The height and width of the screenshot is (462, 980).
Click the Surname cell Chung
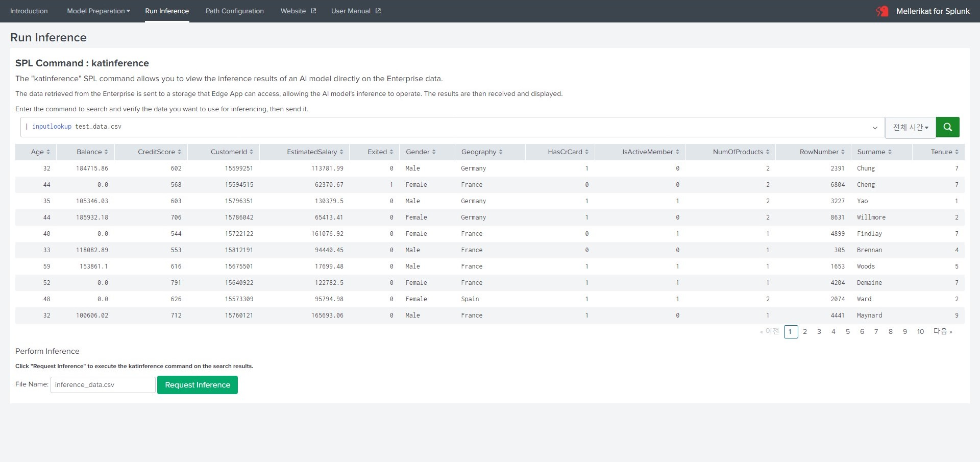click(866, 168)
